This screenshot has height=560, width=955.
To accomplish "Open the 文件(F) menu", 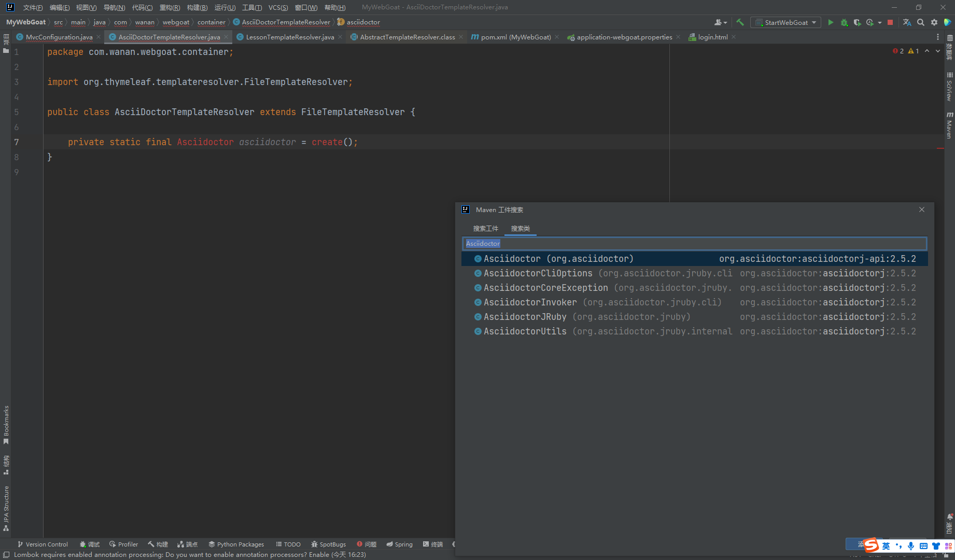I will [33, 7].
